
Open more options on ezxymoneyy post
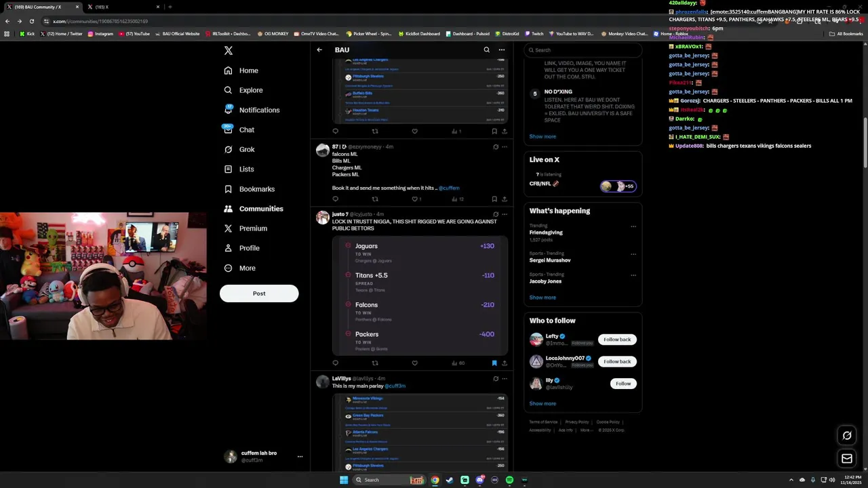pos(505,146)
